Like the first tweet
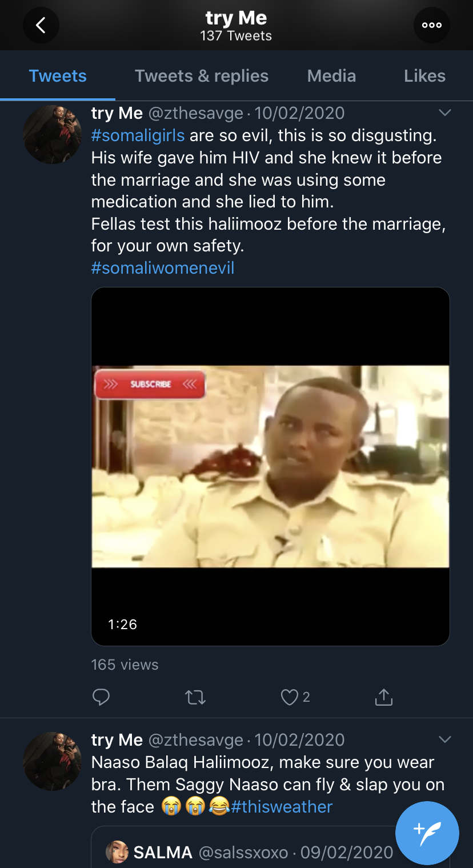 (290, 697)
